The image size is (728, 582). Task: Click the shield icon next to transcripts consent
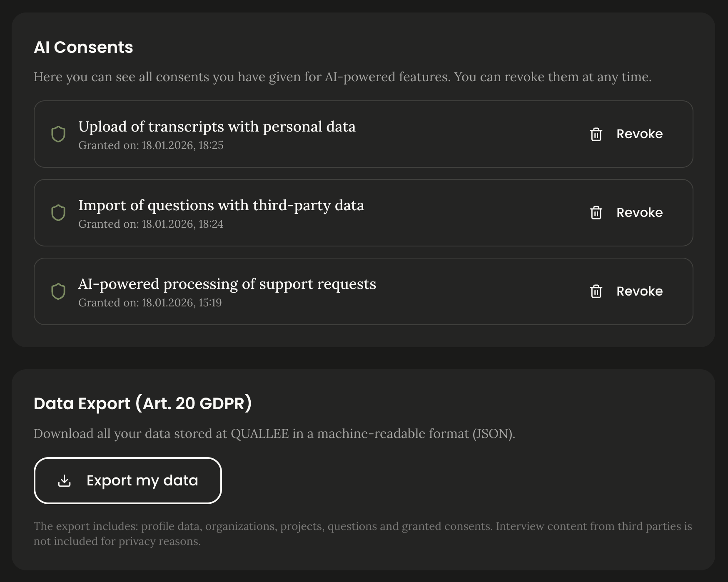click(x=59, y=134)
